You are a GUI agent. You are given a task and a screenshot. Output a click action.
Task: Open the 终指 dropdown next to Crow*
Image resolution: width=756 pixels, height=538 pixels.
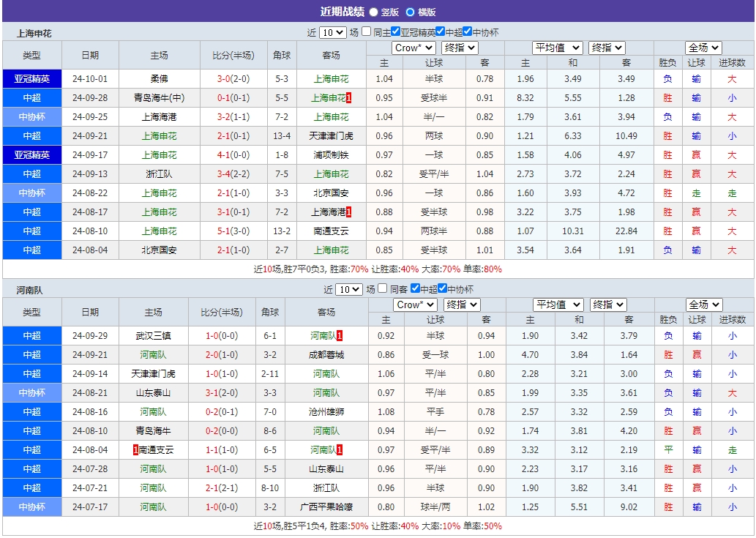pos(460,48)
